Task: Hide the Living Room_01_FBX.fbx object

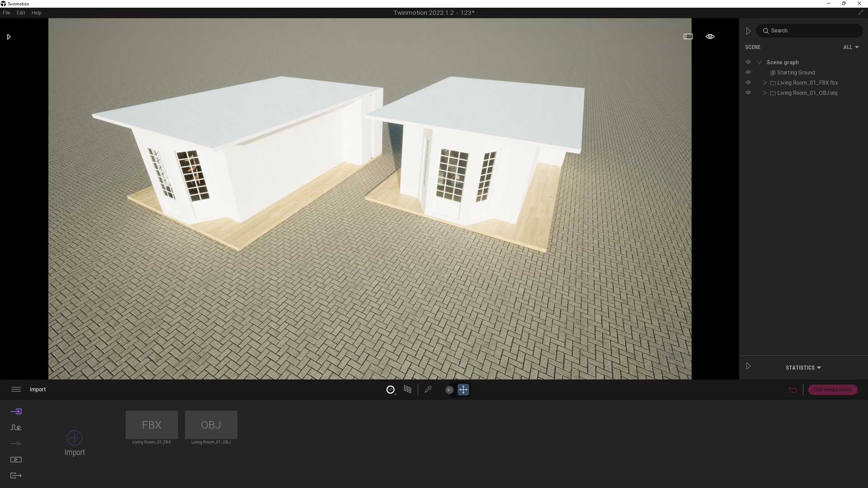Action: point(748,83)
